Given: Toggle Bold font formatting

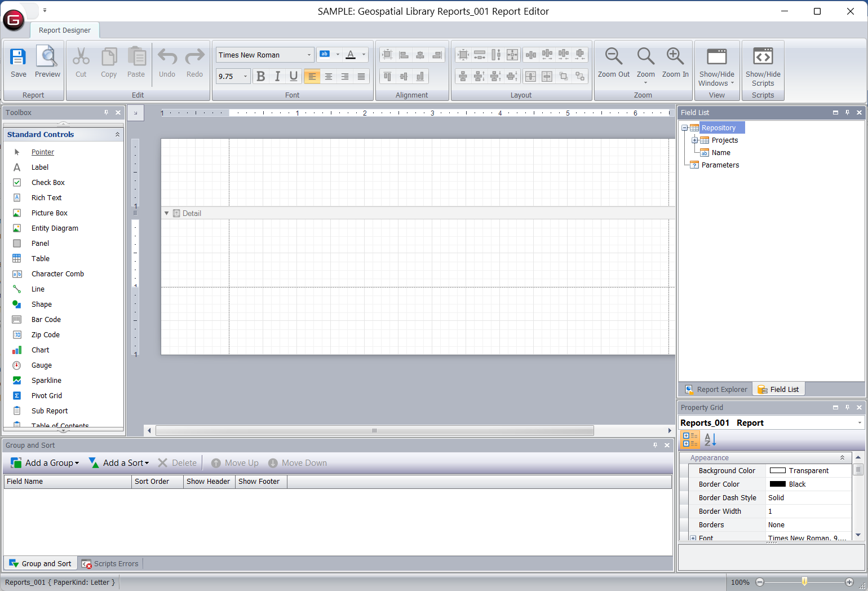Looking at the screenshot, I should [x=260, y=77].
